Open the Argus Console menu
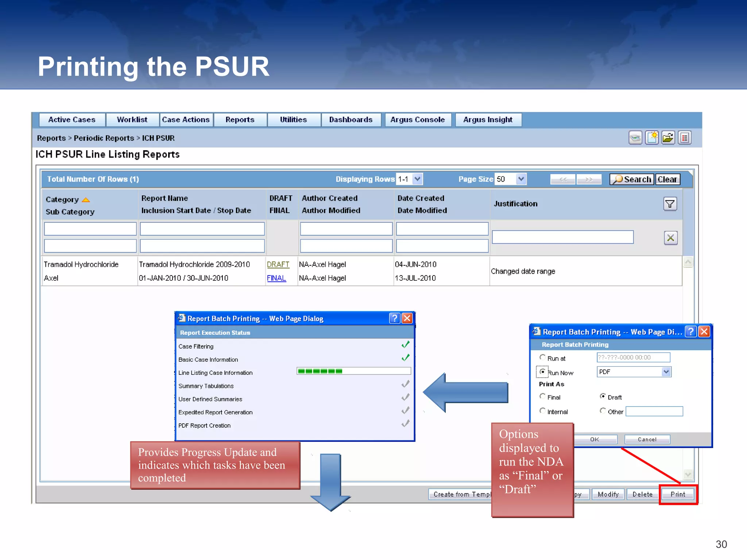This screenshot has width=747, height=560. coord(418,120)
